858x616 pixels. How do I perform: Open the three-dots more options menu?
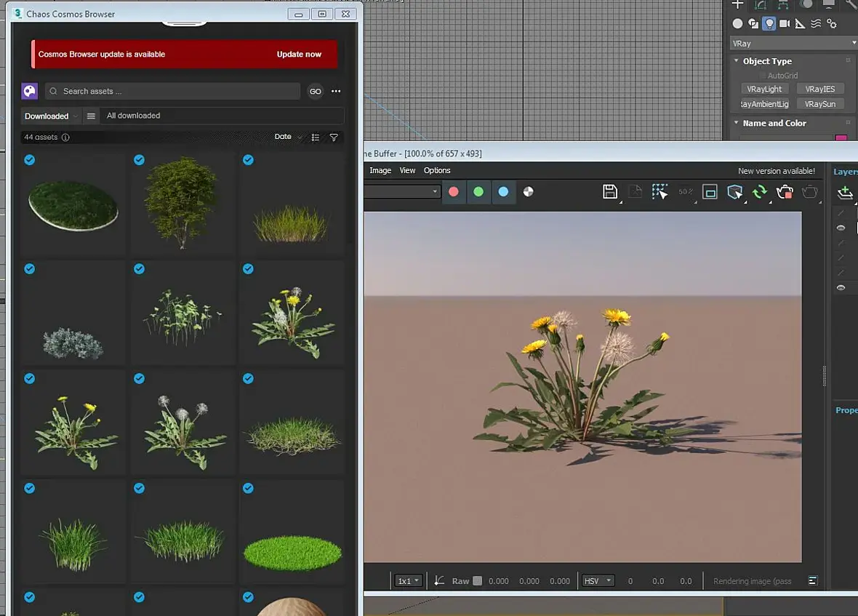pos(336,91)
